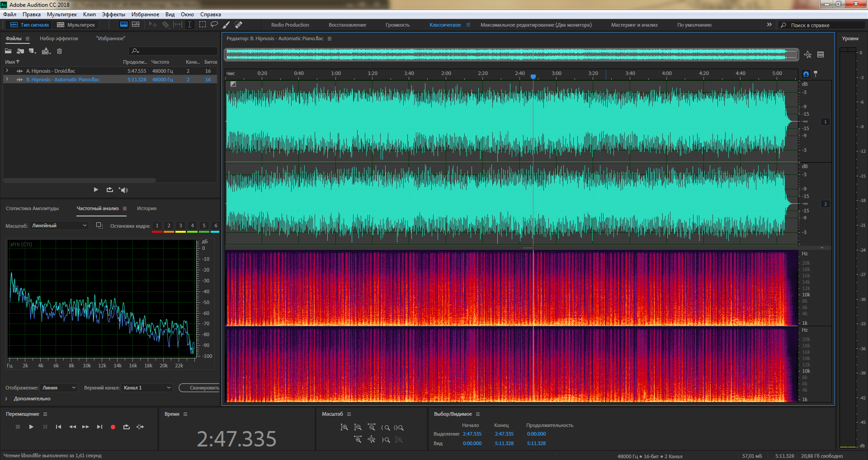Image resolution: width=868 pixels, height=460 pixels.
Task: Play file preview in Files panel
Action: click(x=96, y=190)
